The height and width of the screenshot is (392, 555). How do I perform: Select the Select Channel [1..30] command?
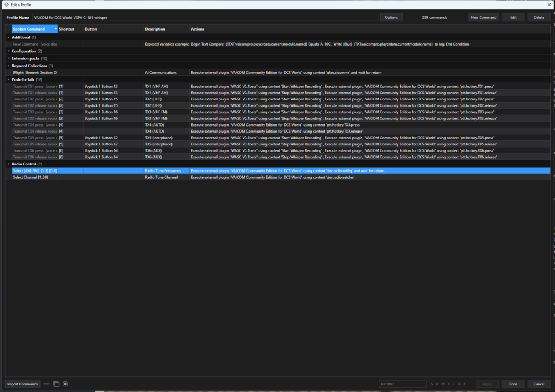click(281, 178)
